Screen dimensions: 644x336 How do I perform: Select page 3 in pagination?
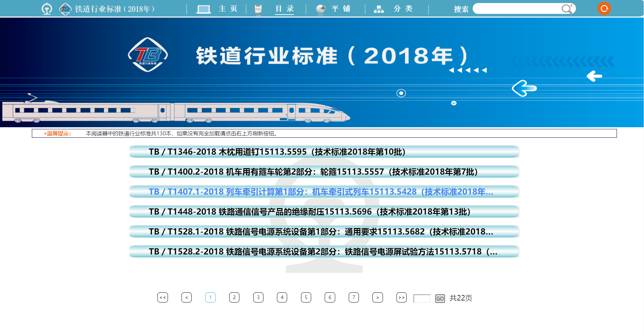[258, 297]
